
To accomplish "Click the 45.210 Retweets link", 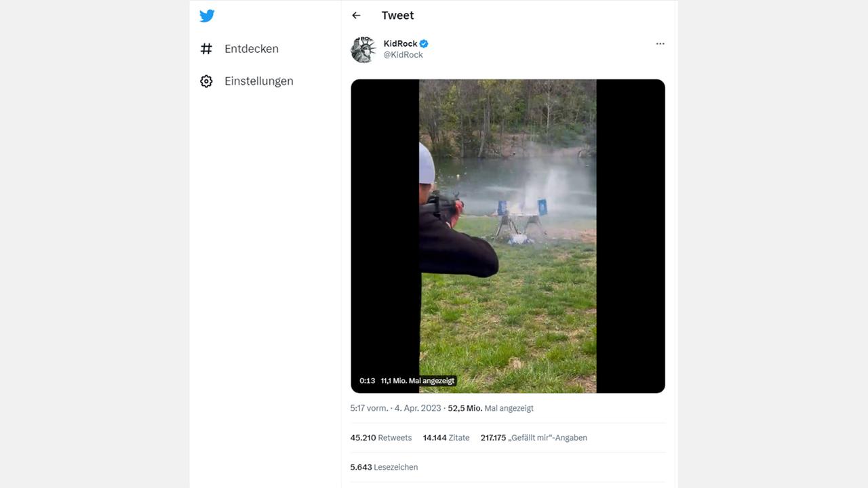I will (x=380, y=437).
